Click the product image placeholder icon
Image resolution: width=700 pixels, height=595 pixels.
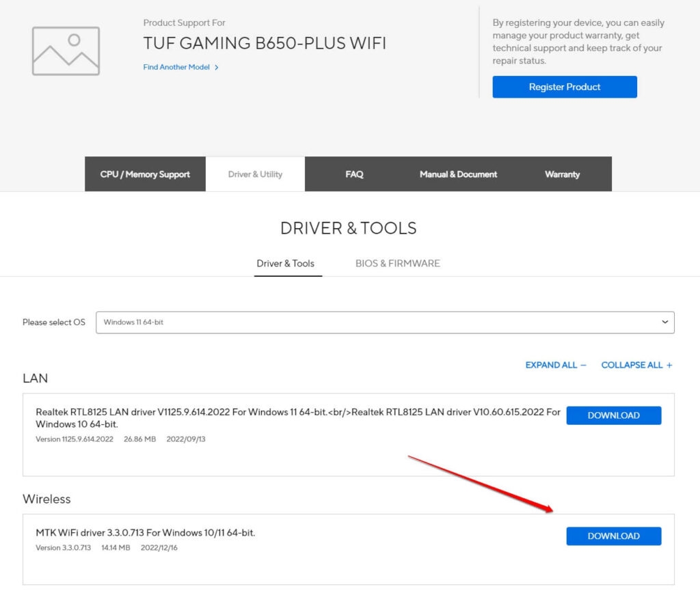coord(66,51)
